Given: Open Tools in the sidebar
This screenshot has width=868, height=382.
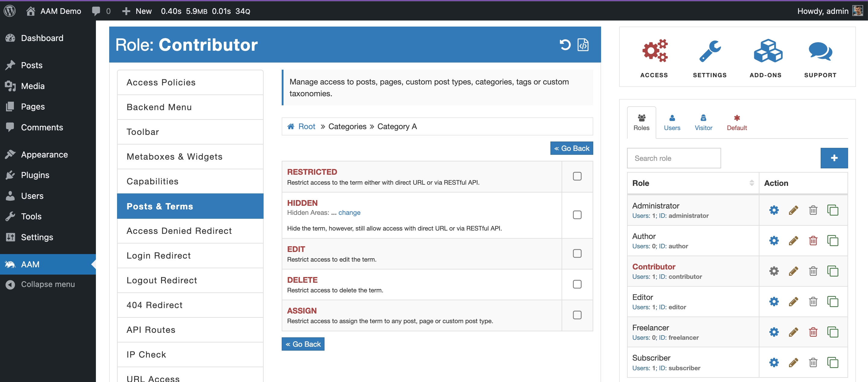Looking at the screenshot, I should coord(48,216).
